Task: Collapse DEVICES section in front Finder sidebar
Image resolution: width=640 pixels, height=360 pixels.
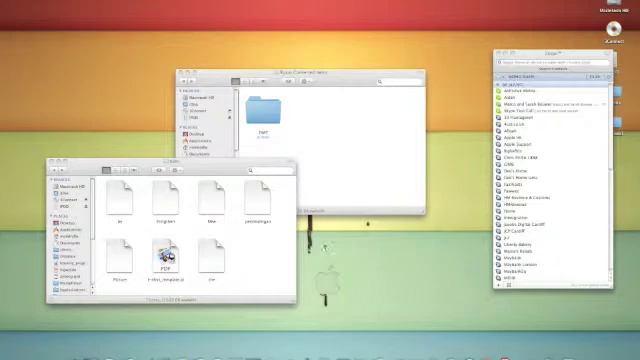Action: click(51, 180)
